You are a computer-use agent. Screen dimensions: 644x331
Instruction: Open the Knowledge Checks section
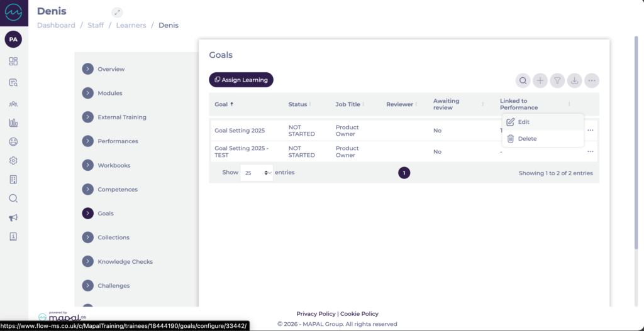pyautogui.click(x=125, y=262)
